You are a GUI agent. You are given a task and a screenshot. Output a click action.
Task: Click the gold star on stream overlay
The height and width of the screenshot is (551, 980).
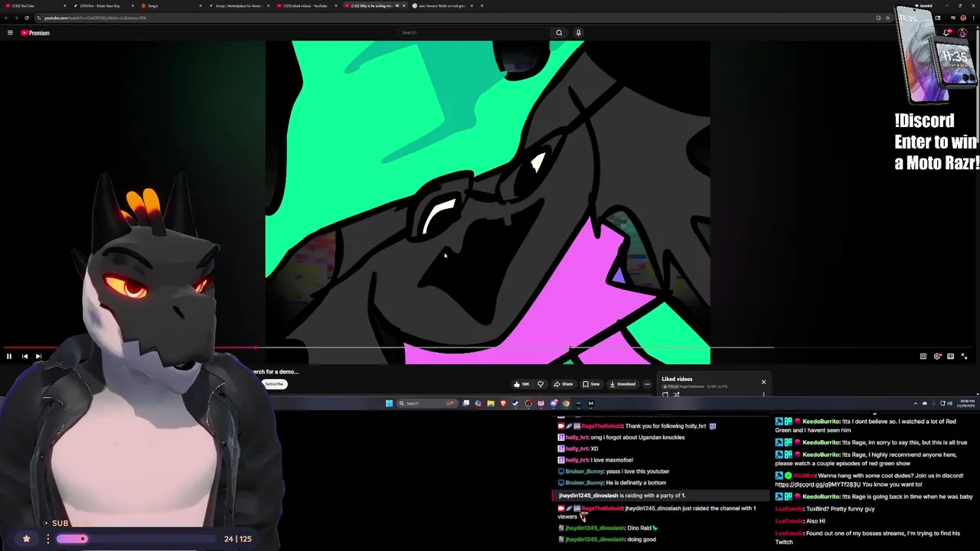pyautogui.click(x=26, y=539)
